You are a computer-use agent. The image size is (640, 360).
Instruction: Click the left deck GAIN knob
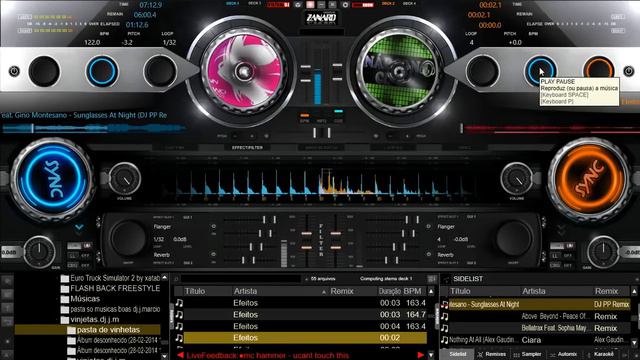(x=39, y=252)
